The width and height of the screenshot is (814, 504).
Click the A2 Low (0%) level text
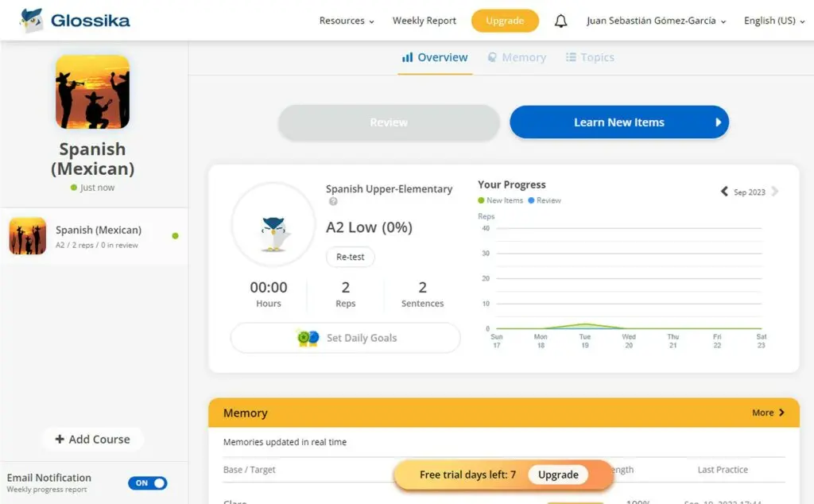point(369,227)
